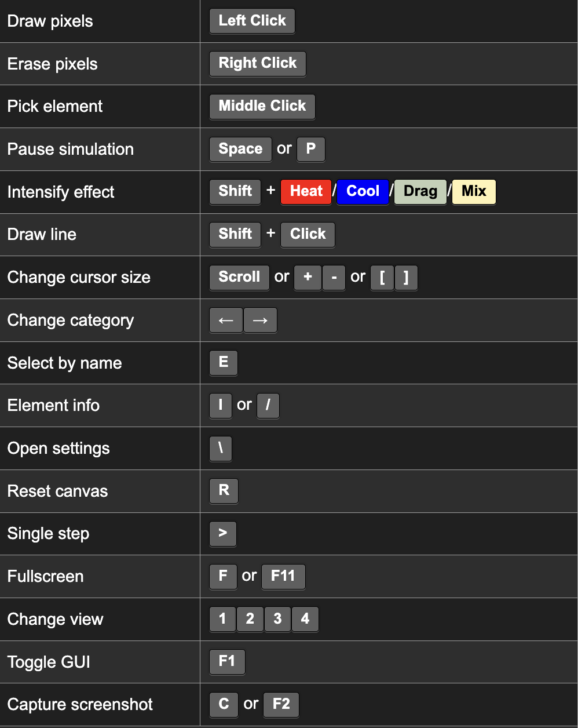Click the greater-than single step key
Image resolution: width=578 pixels, height=728 pixels.
(x=223, y=533)
